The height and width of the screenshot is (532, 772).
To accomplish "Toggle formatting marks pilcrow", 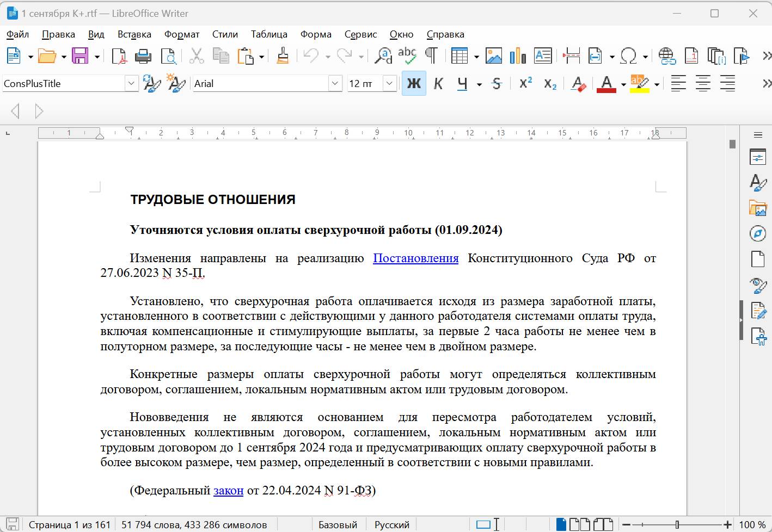I will pyautogui.click(x=431, y=55).
